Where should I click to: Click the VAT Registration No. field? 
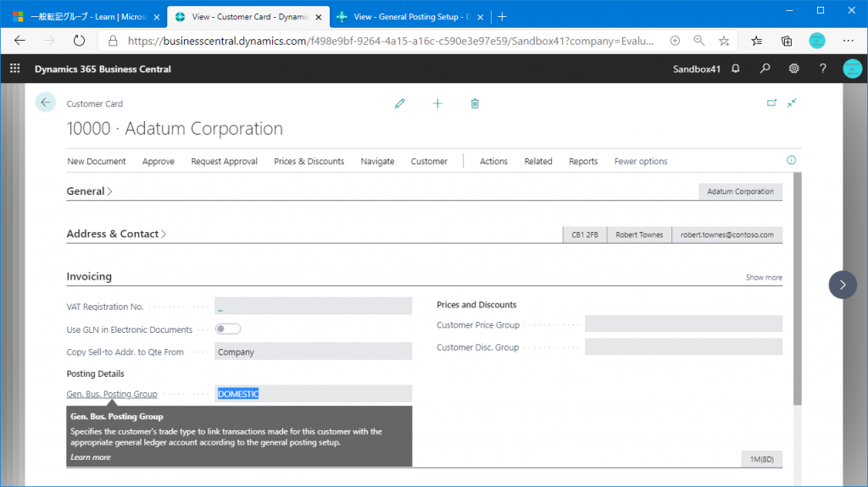point(314,306)
